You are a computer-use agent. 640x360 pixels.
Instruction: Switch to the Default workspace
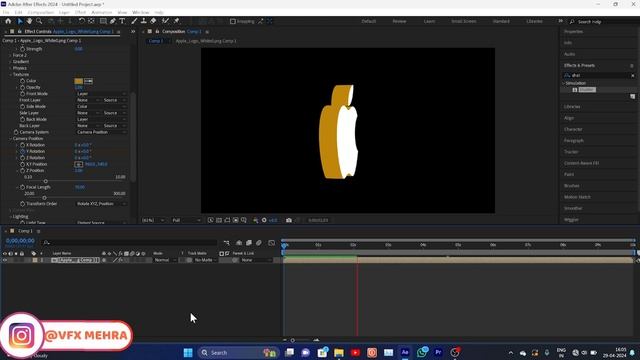click(369, 21)
